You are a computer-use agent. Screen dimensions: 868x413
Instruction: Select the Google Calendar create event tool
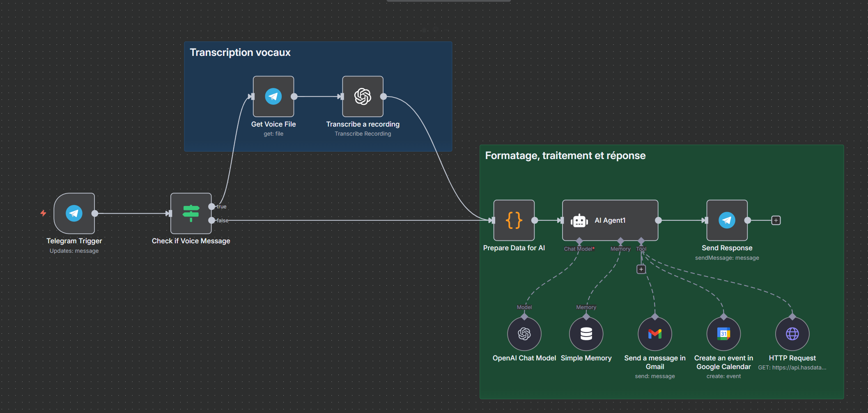click(x=723, y=334)
